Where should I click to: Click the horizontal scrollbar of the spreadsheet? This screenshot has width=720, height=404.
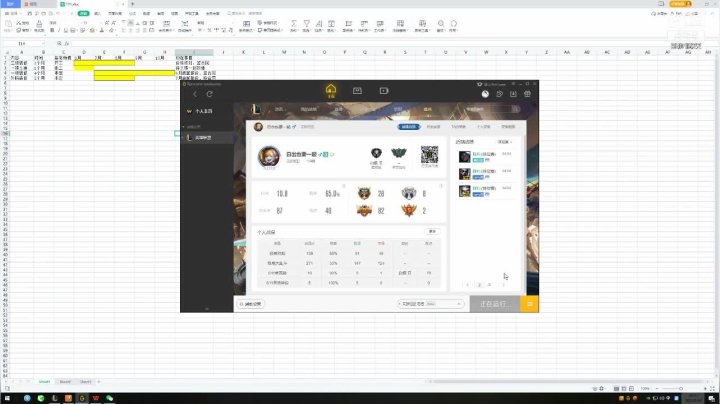(566, 382)
